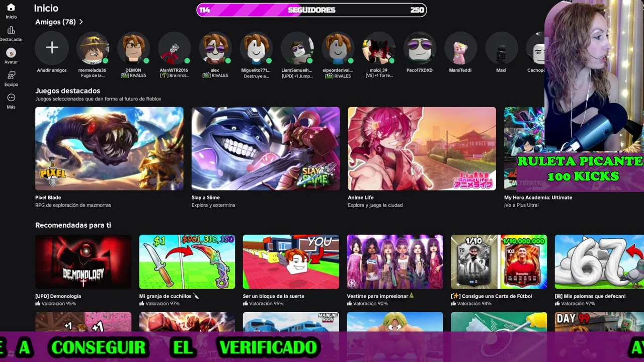Open friend Paco17XDXD's avatar
This screenshot has width=644, height=362.
pos(419,48)
